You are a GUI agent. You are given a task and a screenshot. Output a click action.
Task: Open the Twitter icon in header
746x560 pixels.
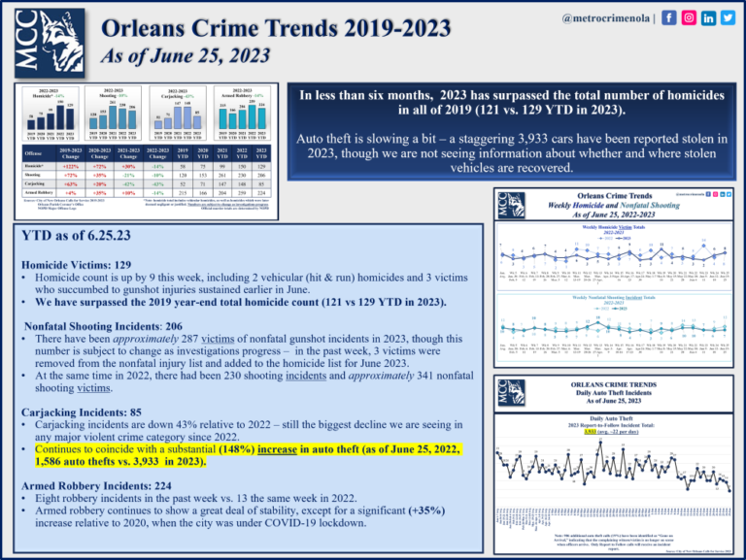tap(729, 18)
